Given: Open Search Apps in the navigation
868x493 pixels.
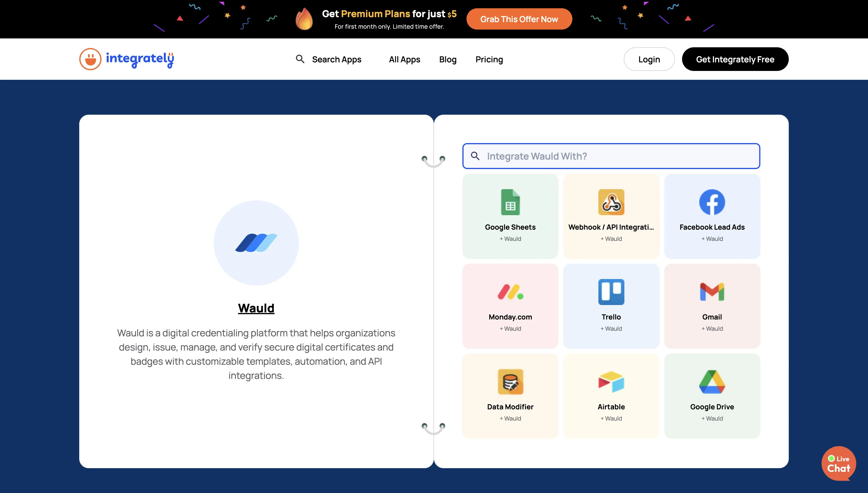Looking at the screenshot, I should 336,59.
